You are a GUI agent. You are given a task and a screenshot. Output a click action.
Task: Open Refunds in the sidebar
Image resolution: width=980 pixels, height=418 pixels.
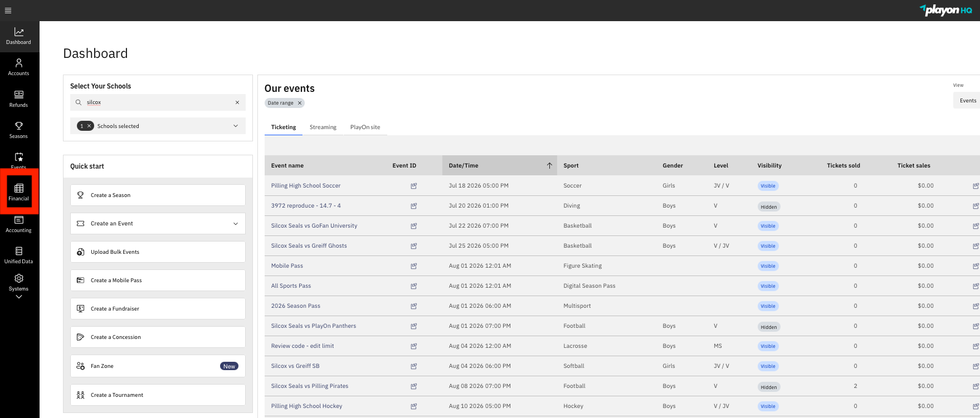click(x=19, y=99)
